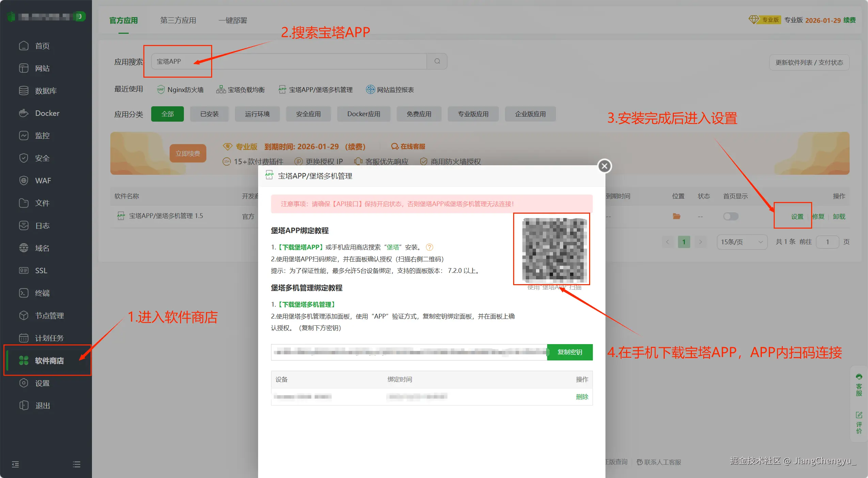Click the previous page chevron
The width and height of the screenshot is (868, 478).
pos(667,242)
